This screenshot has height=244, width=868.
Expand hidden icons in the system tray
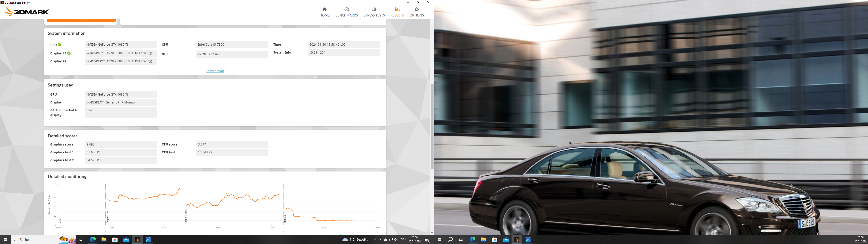375,240
